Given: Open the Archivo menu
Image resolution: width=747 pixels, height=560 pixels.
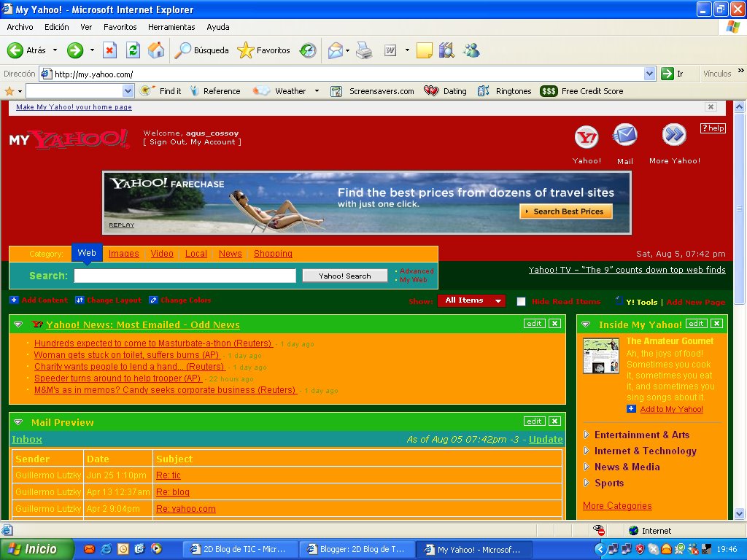Looking at the screenshot, I should click(x=20, y=27).
